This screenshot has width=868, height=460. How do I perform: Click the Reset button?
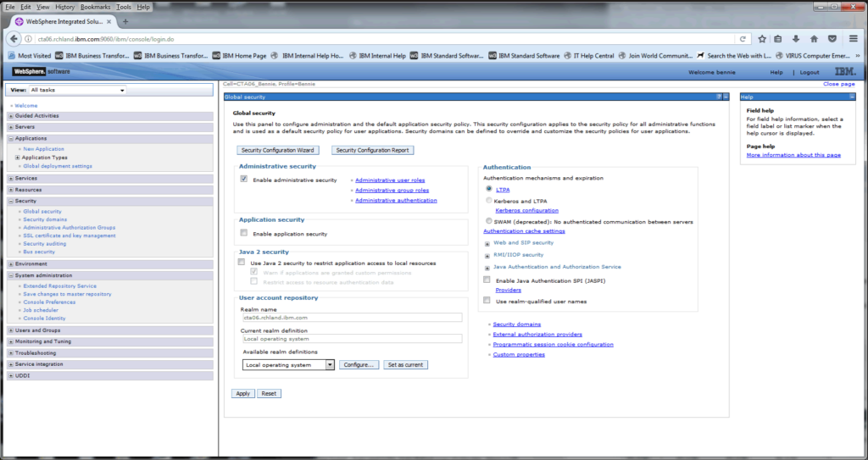[x=269, y=394]
